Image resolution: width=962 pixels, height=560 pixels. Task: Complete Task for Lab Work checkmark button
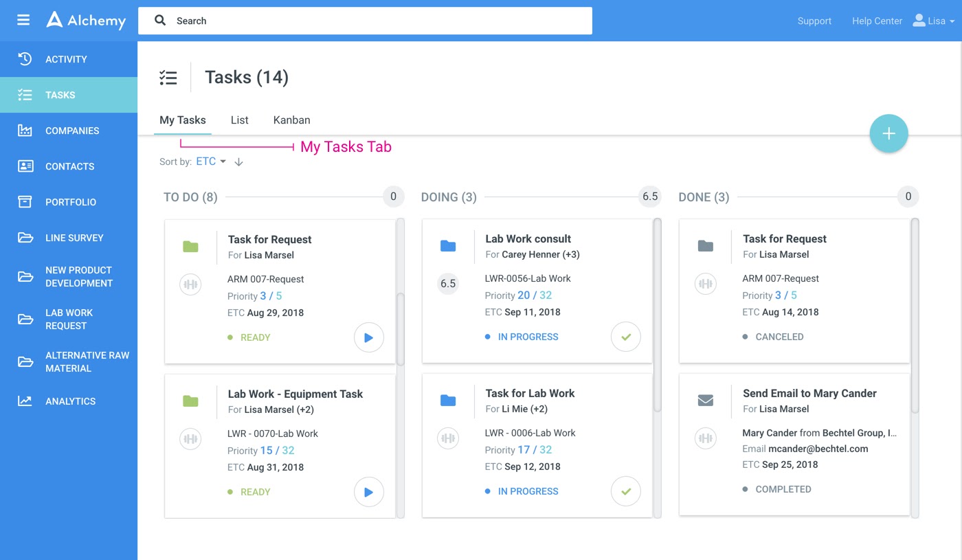[x=626, y=491]
